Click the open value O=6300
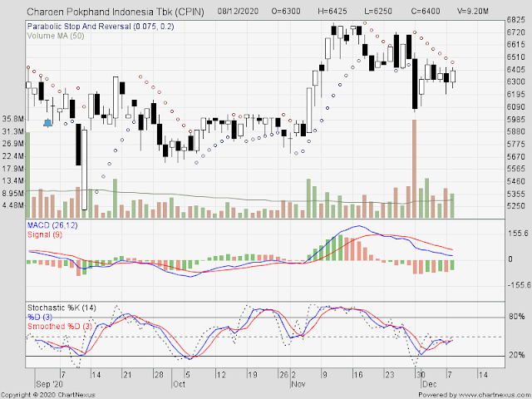 [x=286, y=11]
